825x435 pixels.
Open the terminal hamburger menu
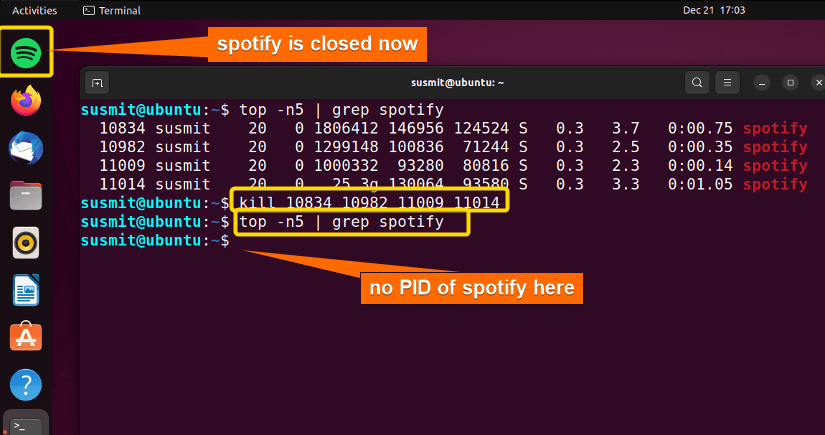727,83
